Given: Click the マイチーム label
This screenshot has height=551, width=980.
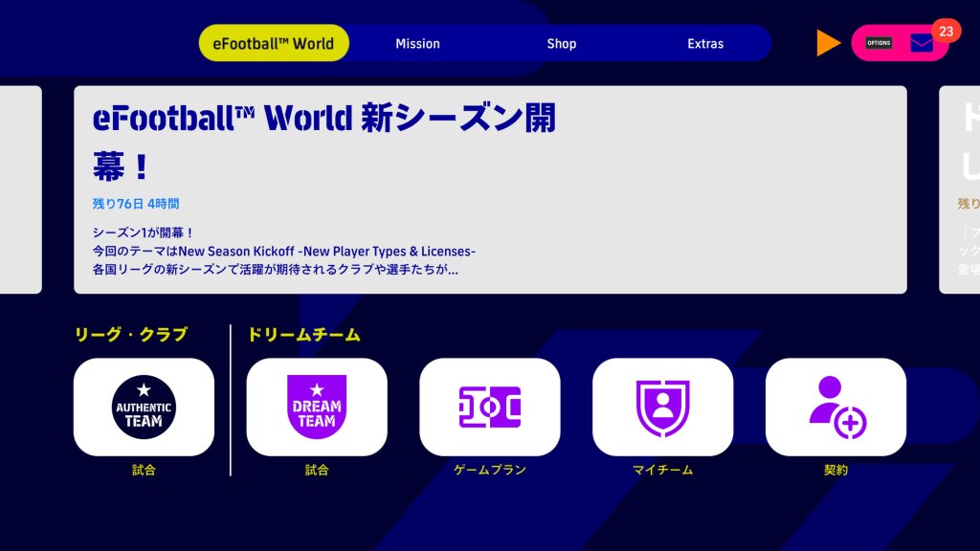Looking at the screenshot, I should (662, 470).
